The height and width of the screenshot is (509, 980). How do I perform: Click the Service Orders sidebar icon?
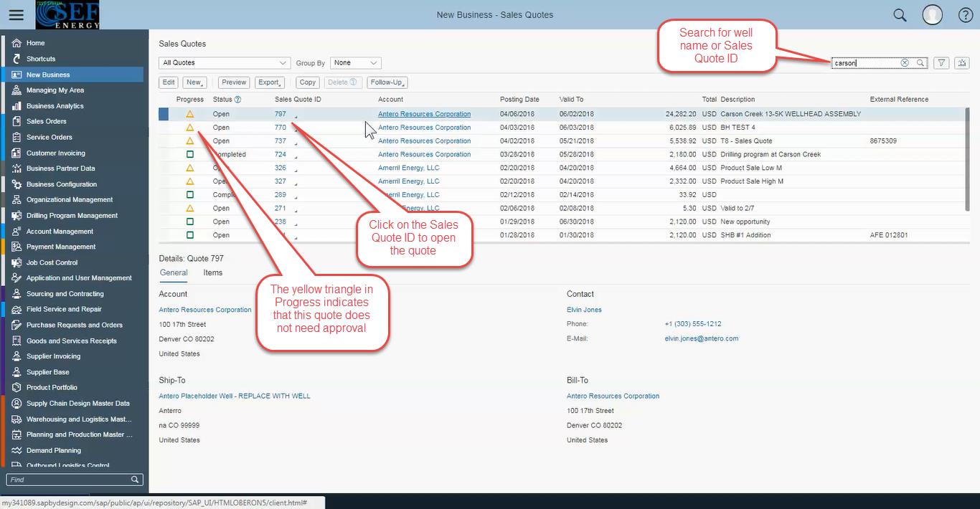click(17, 137)
